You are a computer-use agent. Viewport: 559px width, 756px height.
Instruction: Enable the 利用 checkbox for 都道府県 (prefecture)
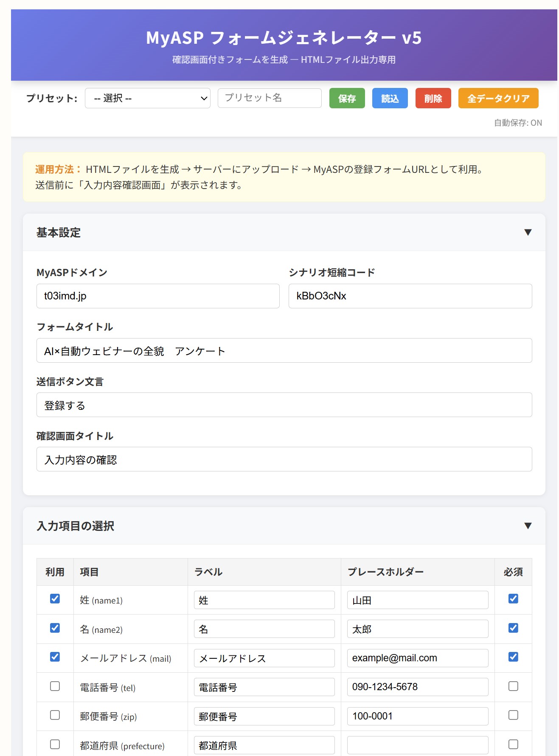click(55, 744)
